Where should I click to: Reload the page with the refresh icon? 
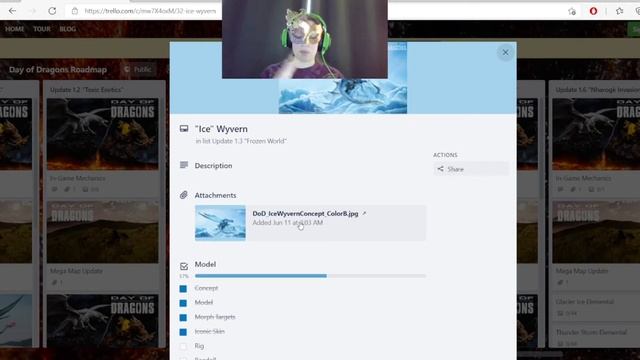(52, 11)
